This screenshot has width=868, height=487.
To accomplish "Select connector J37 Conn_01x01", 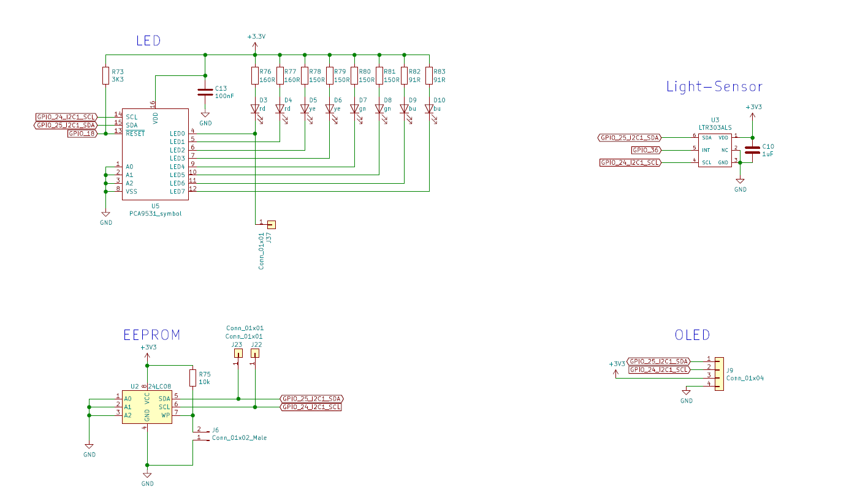I will (x=272, y=225).
